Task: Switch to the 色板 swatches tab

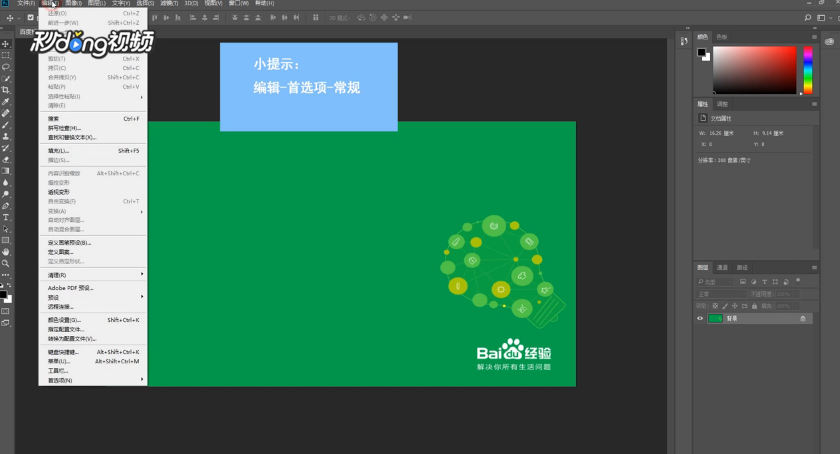Action: [x=722, y=37]
